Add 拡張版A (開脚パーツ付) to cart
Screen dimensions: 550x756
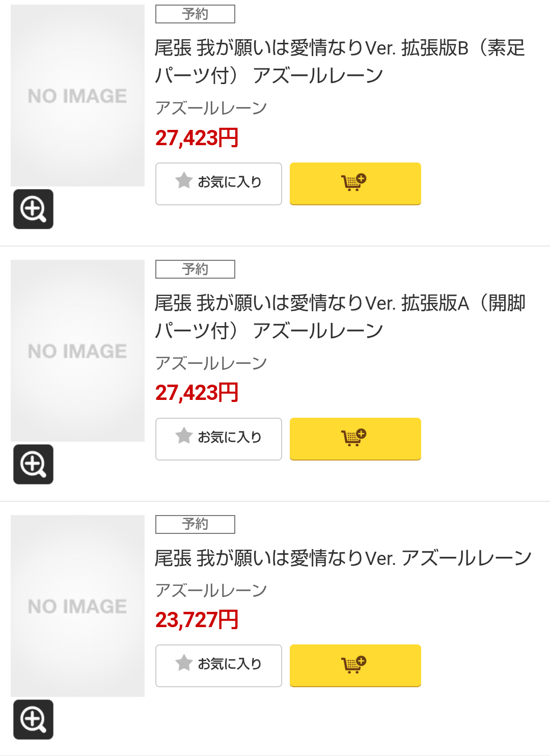(355, 439)
